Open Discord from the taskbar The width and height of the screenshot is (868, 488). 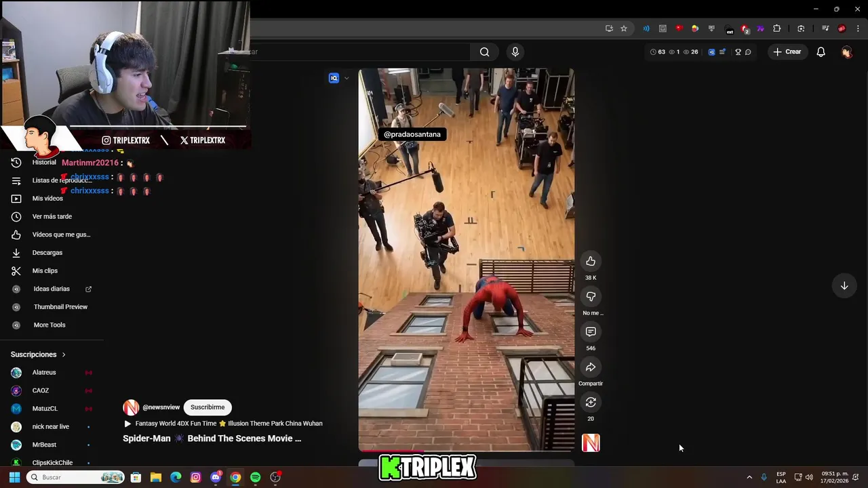[x=216, y=477]
